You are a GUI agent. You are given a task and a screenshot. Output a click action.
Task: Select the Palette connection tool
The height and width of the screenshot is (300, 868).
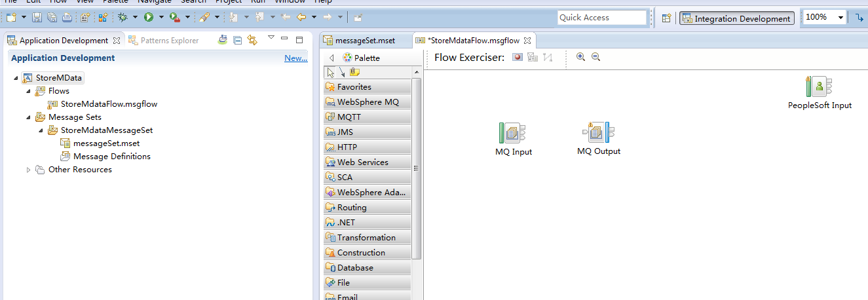coord(342,72)
